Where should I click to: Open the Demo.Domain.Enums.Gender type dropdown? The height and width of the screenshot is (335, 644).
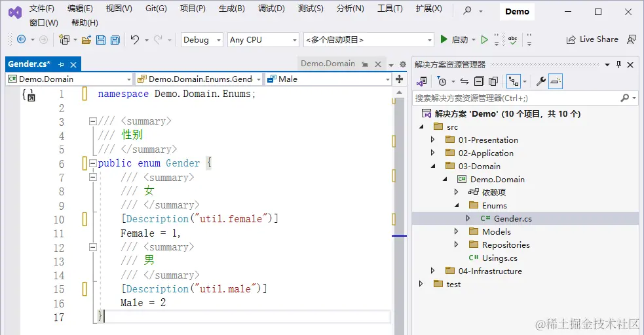coord(199,79)
